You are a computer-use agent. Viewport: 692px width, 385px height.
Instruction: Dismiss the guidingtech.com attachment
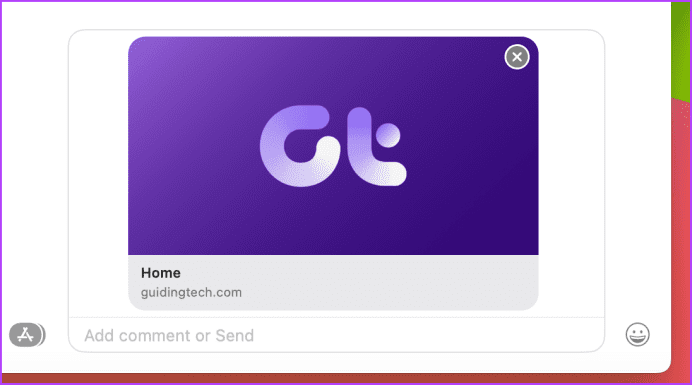pos(517,57)
